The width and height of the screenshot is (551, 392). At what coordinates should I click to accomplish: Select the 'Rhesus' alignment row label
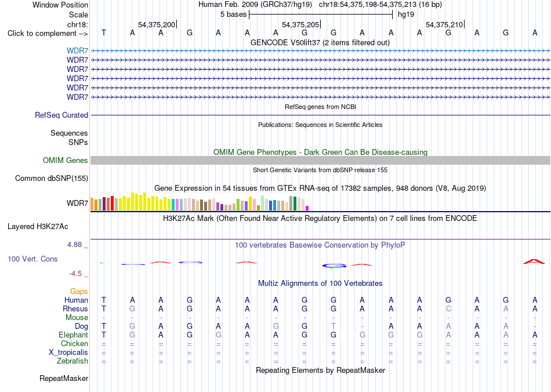[75, 308]
